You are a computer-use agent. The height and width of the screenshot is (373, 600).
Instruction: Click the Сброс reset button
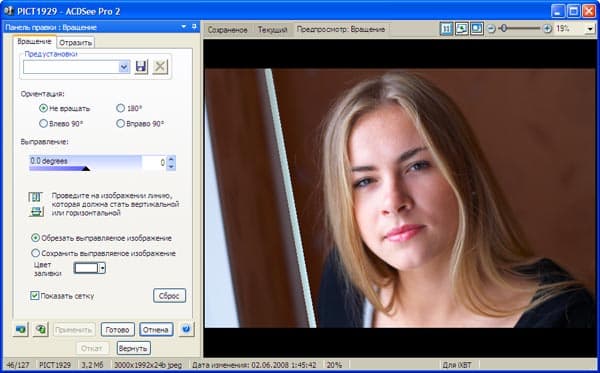coord(169,296)
